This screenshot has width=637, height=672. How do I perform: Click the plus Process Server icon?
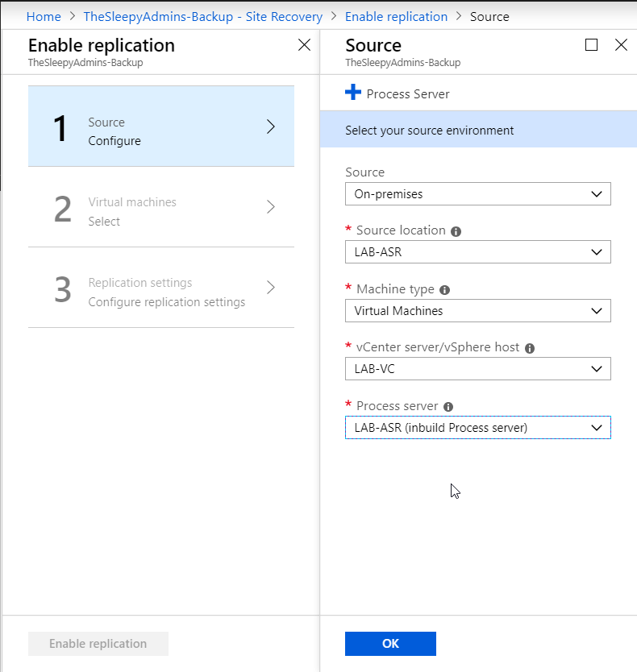pos(353,93)
